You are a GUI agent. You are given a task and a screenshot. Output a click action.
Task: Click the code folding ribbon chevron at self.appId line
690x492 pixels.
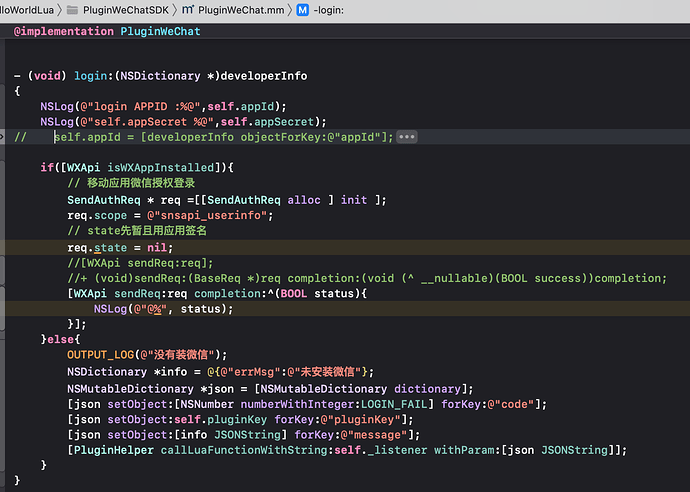coord(2,137)
